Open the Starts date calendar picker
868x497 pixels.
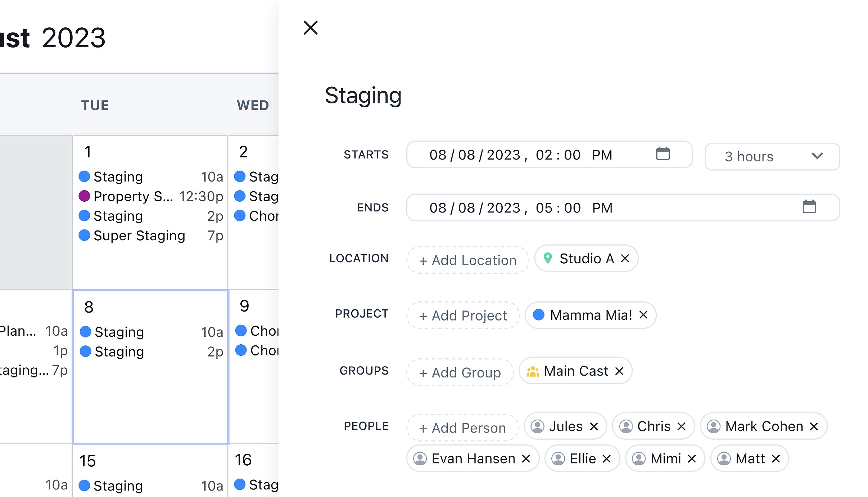point(663,154)
